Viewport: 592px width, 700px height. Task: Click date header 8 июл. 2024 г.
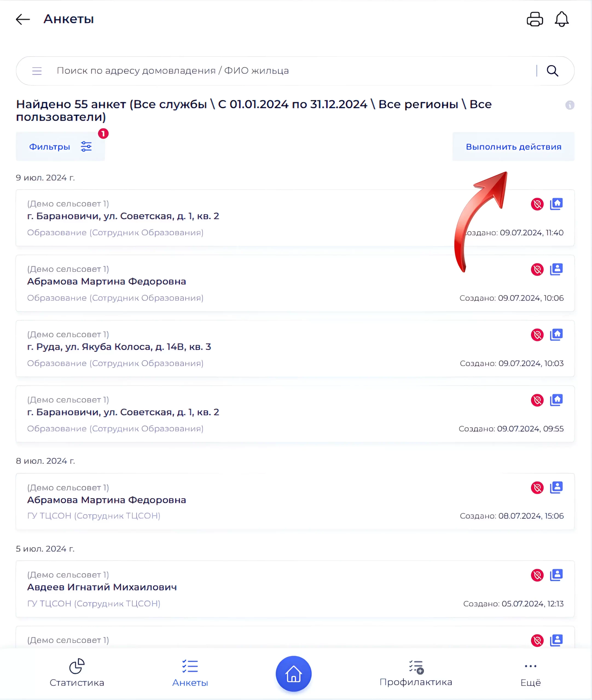pyautogui.click(x=45, y=461)
